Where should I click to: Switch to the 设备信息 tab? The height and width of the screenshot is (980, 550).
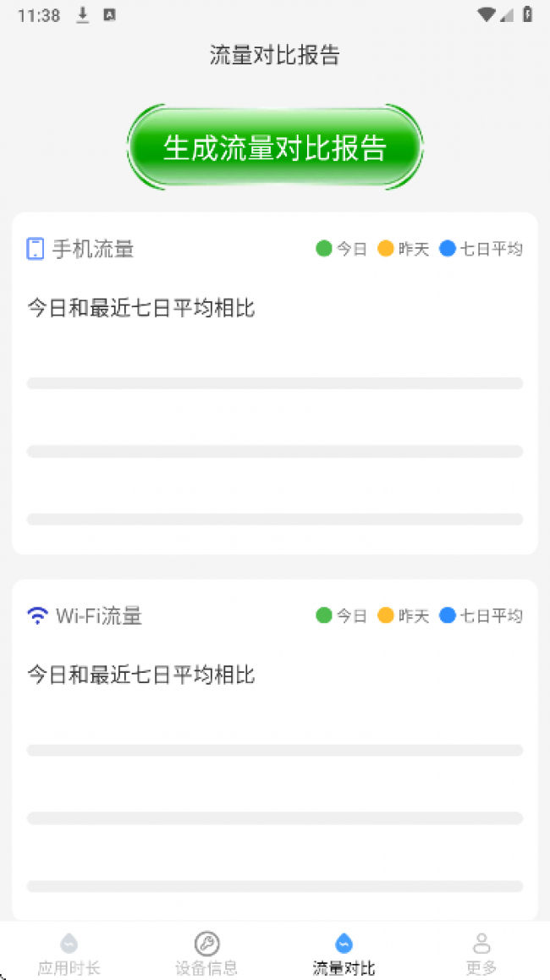pos(206,955)
